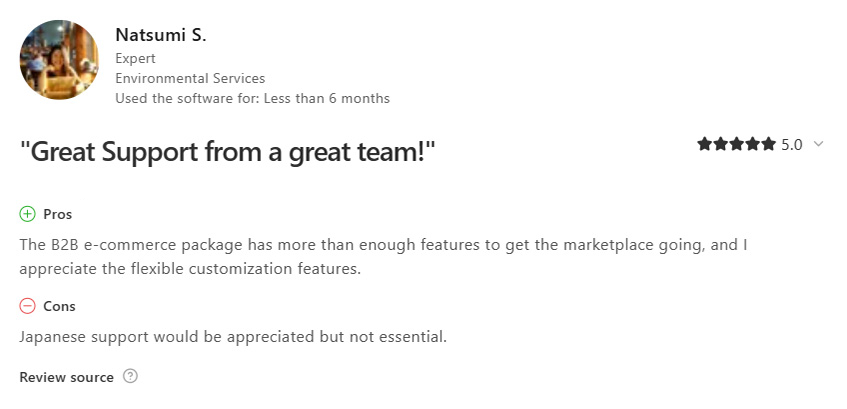Click the first star in the rating
Image resolution: width=847 pixels, height=409 pixels.
pyautogui.click(x=704, y=144)
